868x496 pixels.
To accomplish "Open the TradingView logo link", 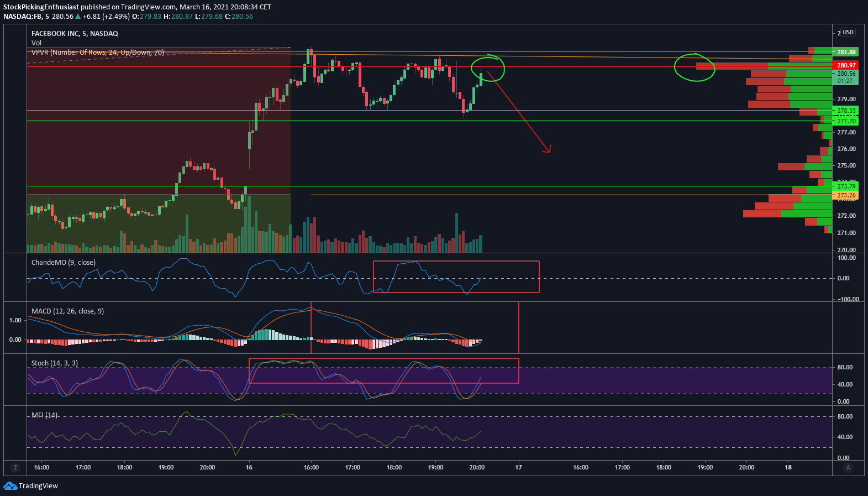I will coord(31,485).
